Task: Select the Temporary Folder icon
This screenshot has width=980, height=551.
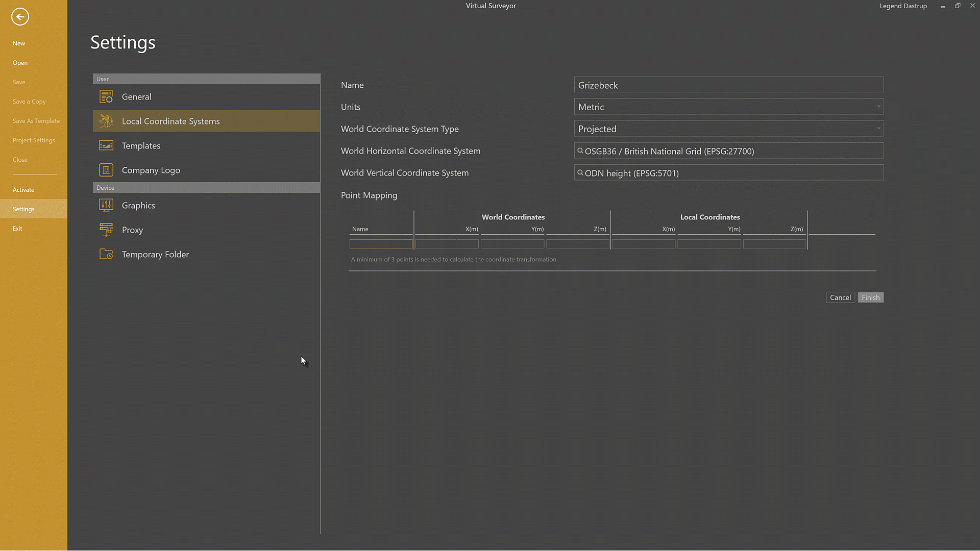Action: [106, 254]
